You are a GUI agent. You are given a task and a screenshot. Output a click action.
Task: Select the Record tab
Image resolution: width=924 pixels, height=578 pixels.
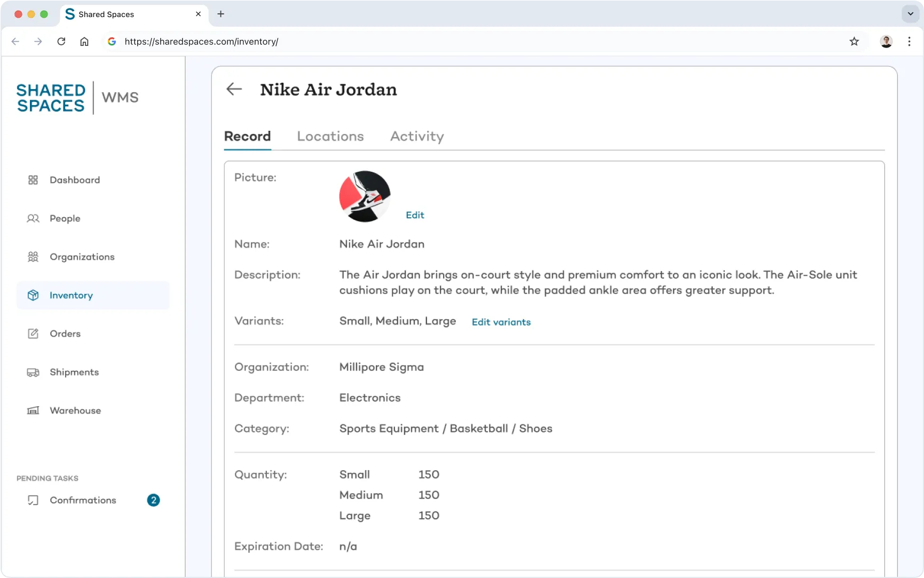(248, 137)
